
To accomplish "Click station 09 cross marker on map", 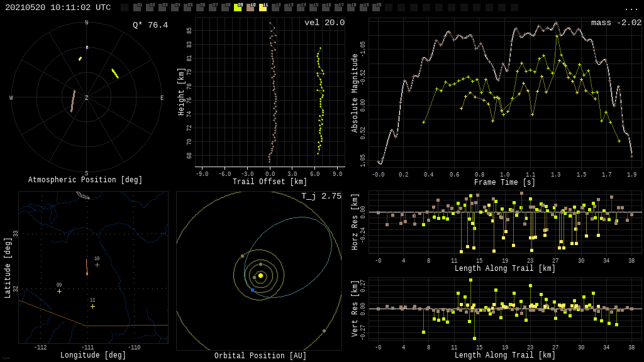I will pyautogui.click(x=60, y=291).
